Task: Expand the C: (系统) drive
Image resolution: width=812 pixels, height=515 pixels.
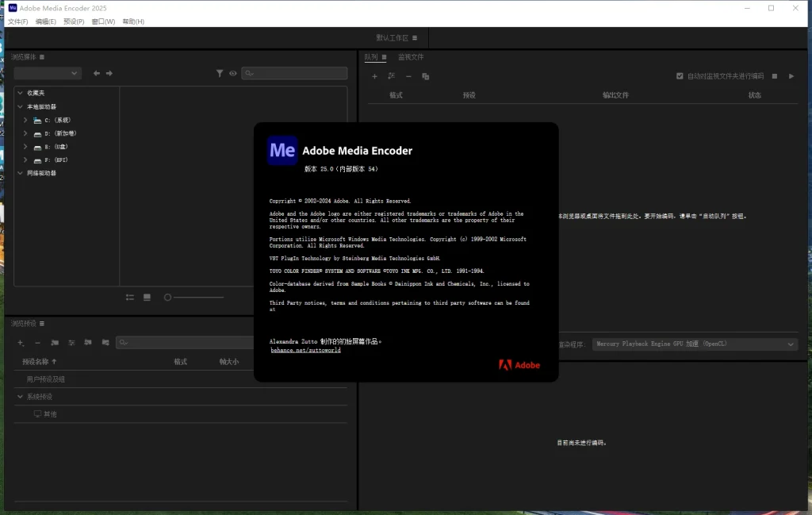Action: (x=25, y=120)
